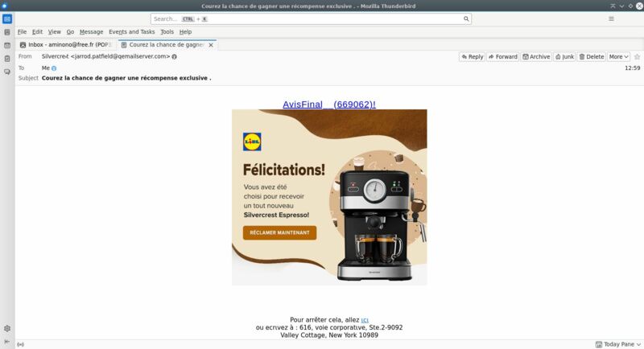Switch to the Inbox aminono@free.fr tab
The height and width of the screenshot is (349, 644).
67,45
